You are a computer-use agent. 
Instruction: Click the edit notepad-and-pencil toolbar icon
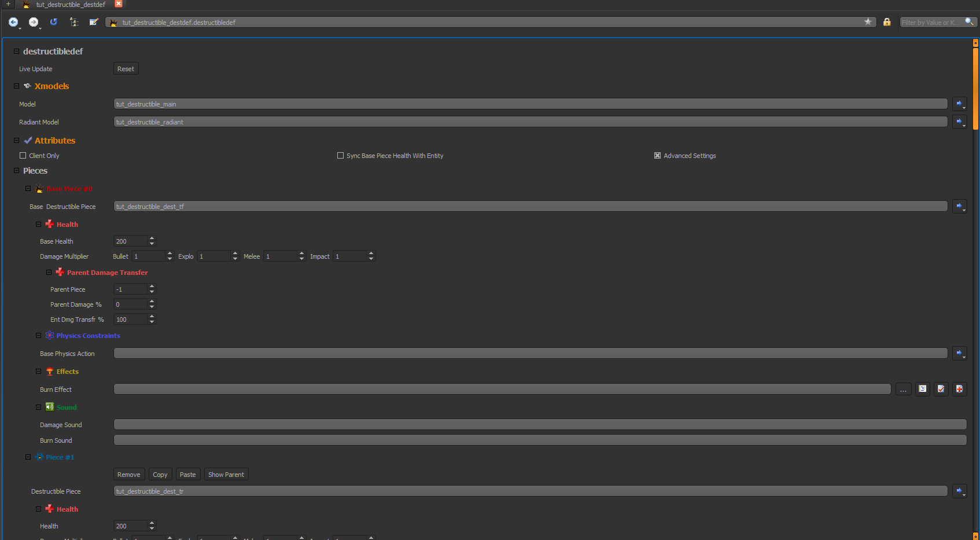pyautogui.click(x=94, y=22)
